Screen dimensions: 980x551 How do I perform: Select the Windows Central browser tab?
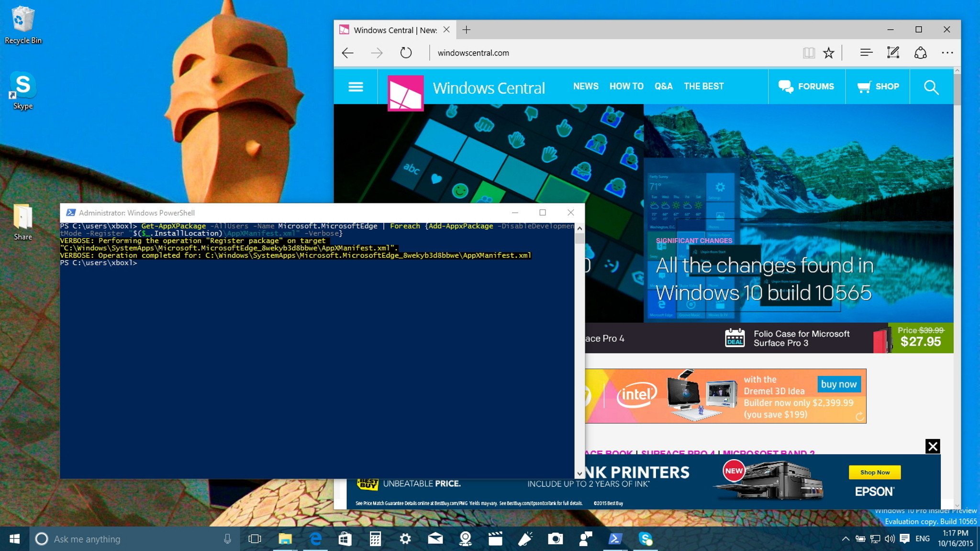(395, 30)
